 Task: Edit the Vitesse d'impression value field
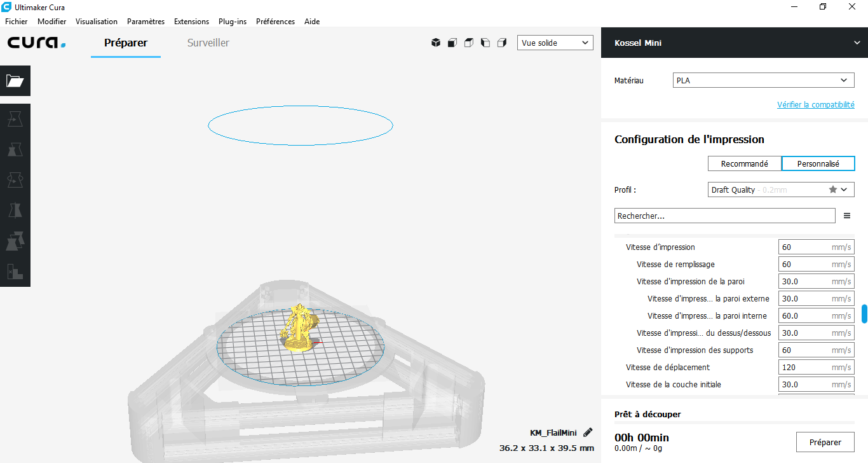click(817, 247)
